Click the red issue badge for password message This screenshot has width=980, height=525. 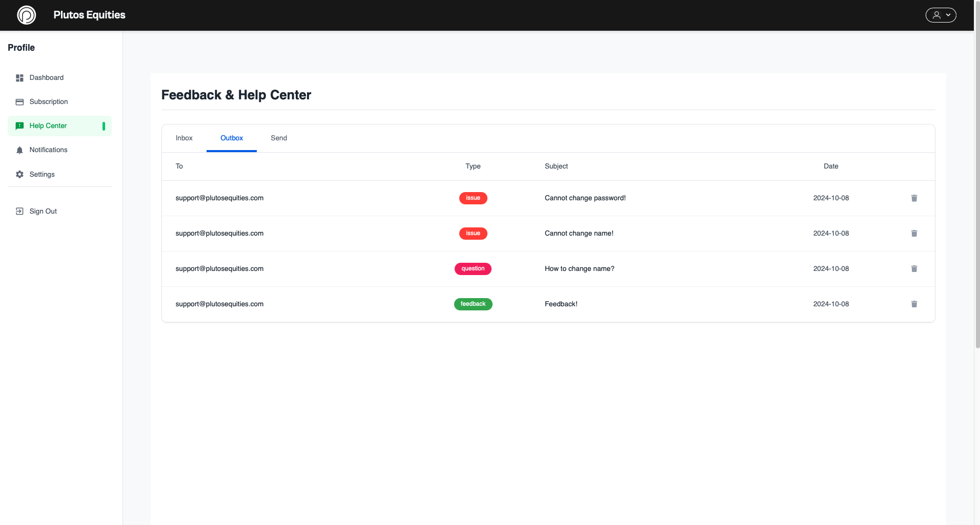pos(473,198)
